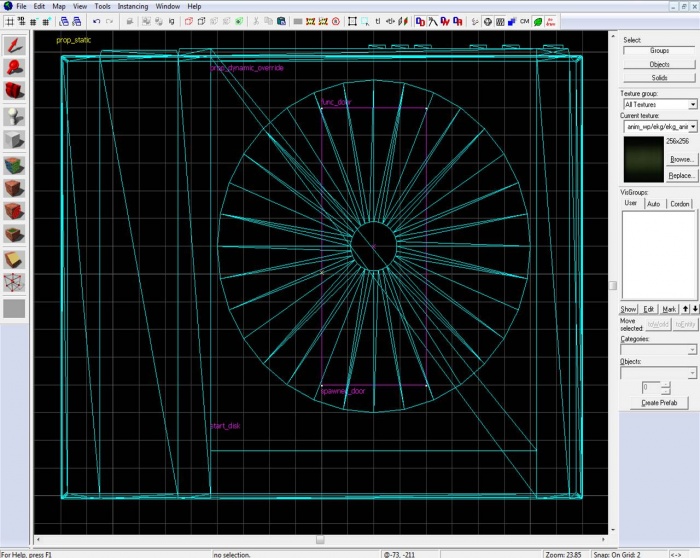Viewport: 700px width, 558px height.
Task: Choose the Camera tool
Action: pyautogui.click(x=14, y=92)
